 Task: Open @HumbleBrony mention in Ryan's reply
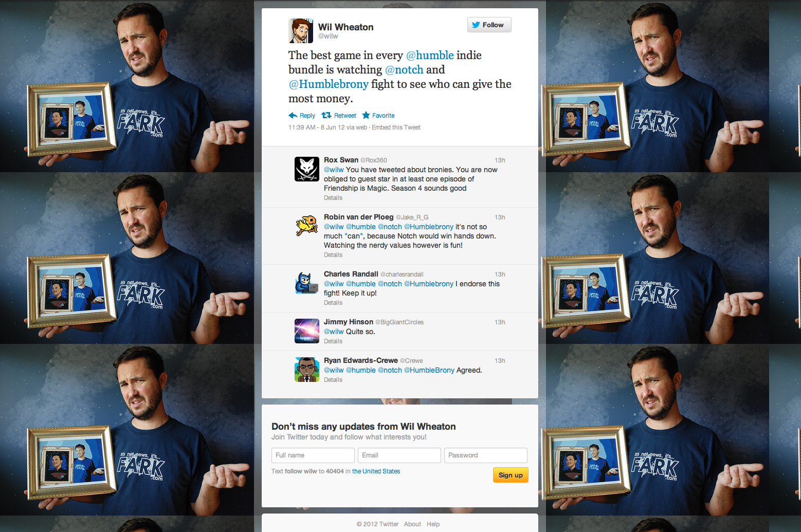(429, 370)
